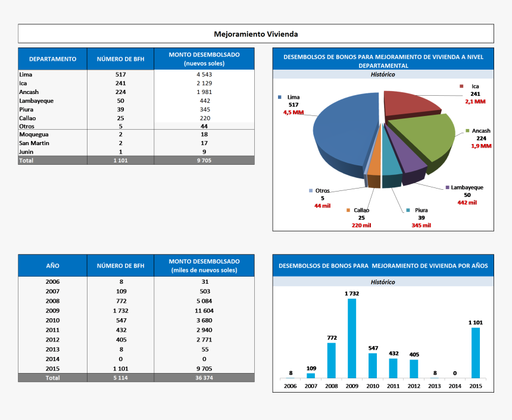Click 'NÚMERO DE BFH' header in department table

coord(120,59)
